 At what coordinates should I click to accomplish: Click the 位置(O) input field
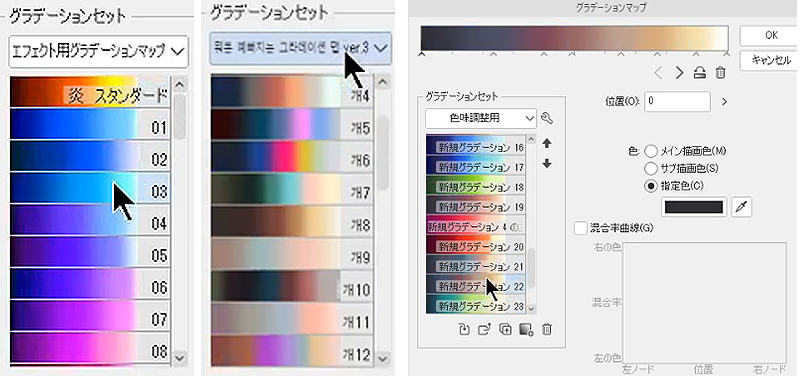coord(678,102)
